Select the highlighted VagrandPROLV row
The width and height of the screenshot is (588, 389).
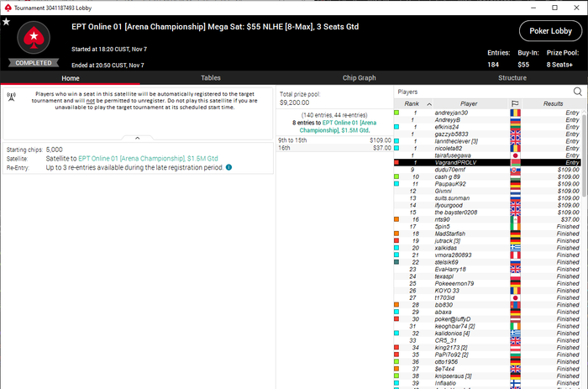click(487, 162)
